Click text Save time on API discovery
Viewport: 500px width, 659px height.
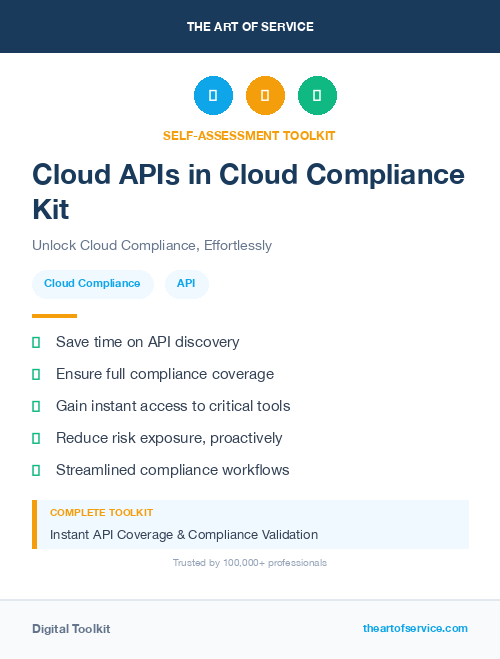coord(147,342)
